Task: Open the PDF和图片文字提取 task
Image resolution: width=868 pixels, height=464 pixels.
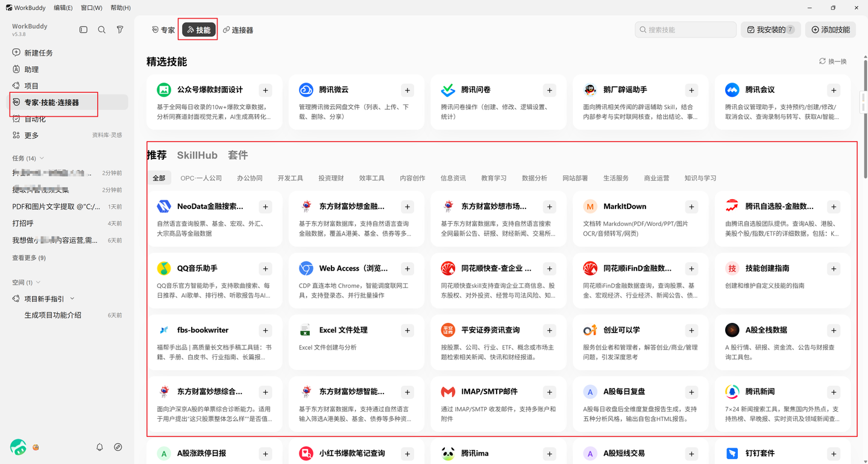Action: (68, 207)
